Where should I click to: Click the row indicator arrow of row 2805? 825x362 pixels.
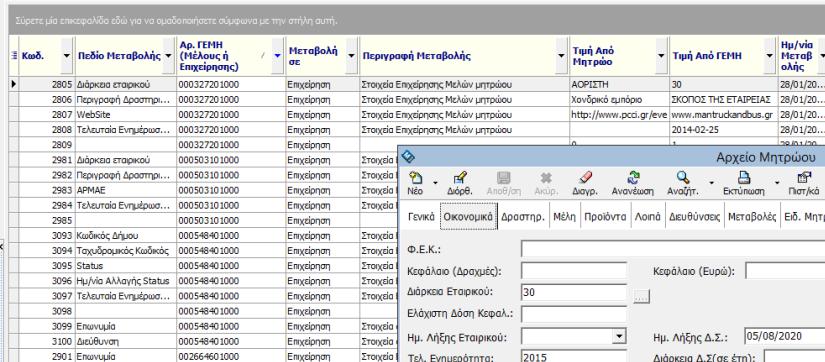coord(14,84)
